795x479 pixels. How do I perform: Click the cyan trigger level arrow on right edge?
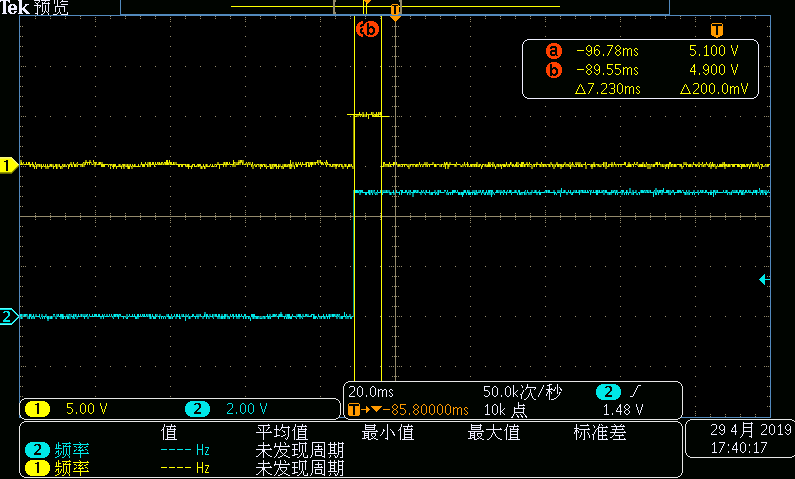pos(764,279)
